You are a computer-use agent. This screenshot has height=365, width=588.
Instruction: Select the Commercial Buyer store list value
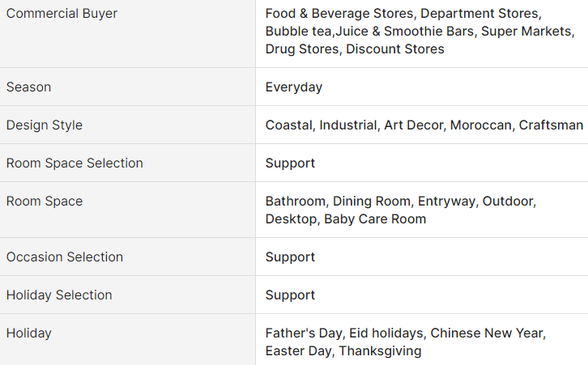click(420, 32)
